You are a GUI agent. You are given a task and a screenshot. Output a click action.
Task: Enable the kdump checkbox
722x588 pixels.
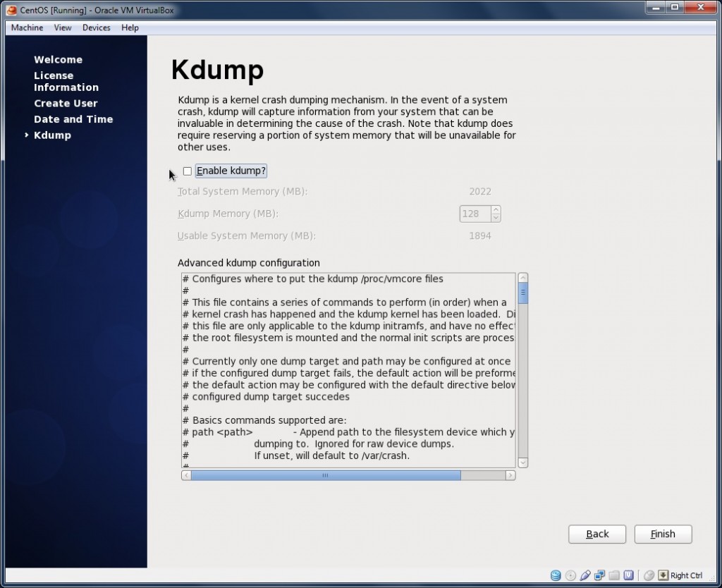pos(188,171)
